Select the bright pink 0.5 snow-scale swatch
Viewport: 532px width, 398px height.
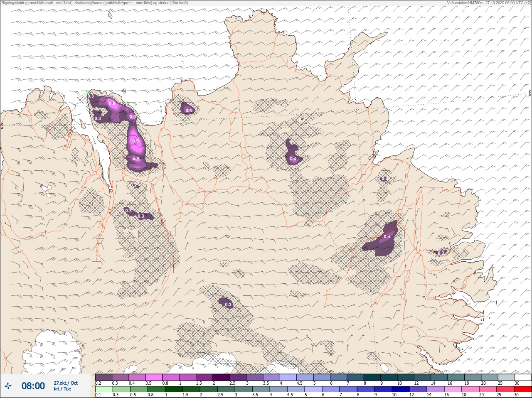tap(154, 377)
